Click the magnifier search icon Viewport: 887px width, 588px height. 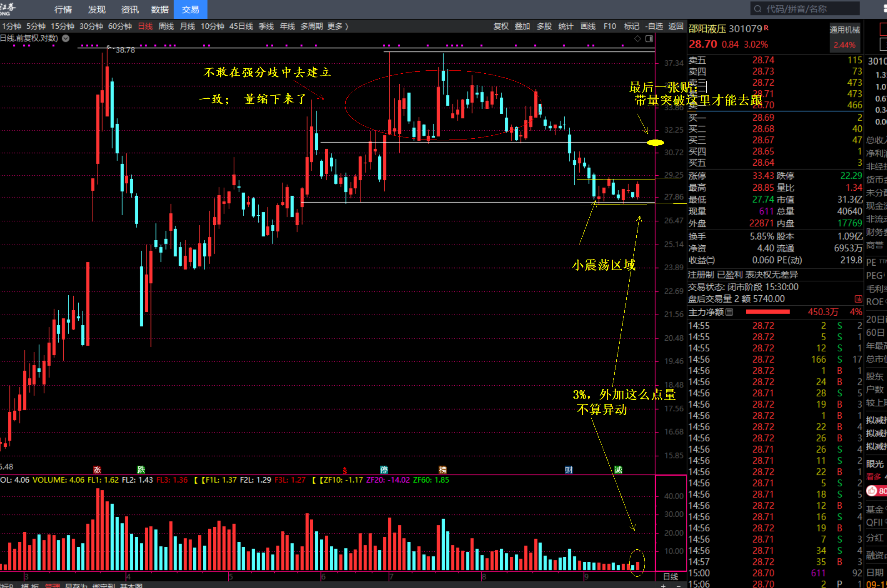coord(757,9)
